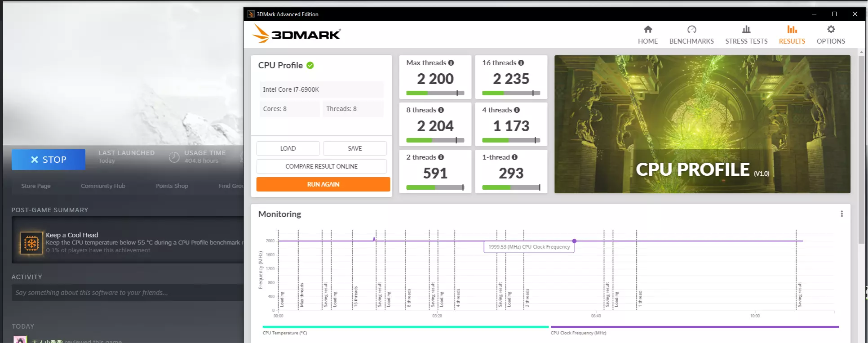
Task: Click the Intel Core i7-6900K text
Action: [291, 89]
